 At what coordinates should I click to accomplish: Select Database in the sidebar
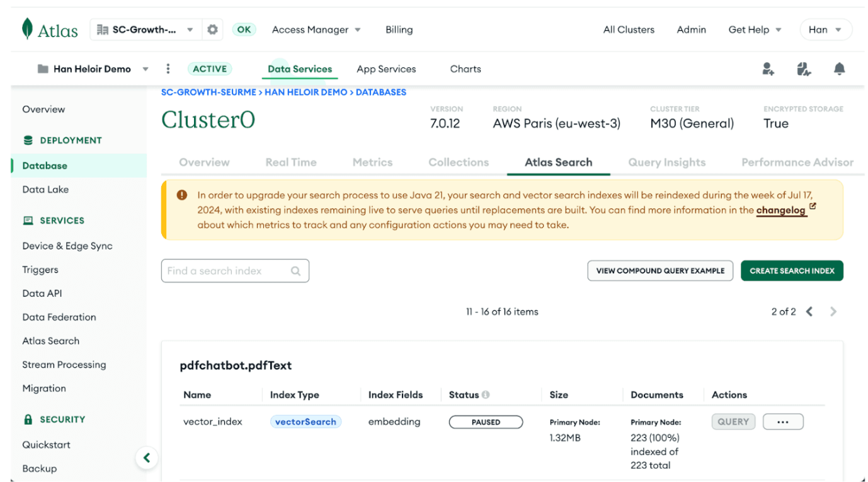click(79, 166)
